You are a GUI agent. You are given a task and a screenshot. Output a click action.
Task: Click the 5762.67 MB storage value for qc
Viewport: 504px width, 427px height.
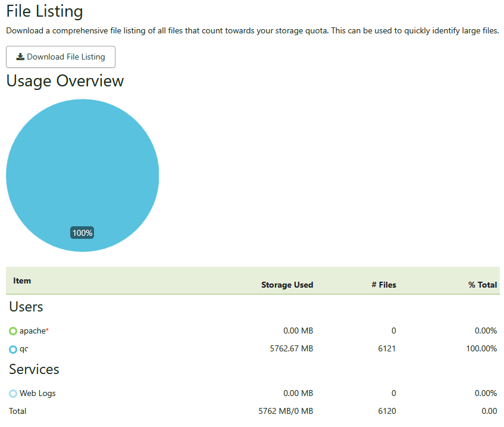pos(291,349)
